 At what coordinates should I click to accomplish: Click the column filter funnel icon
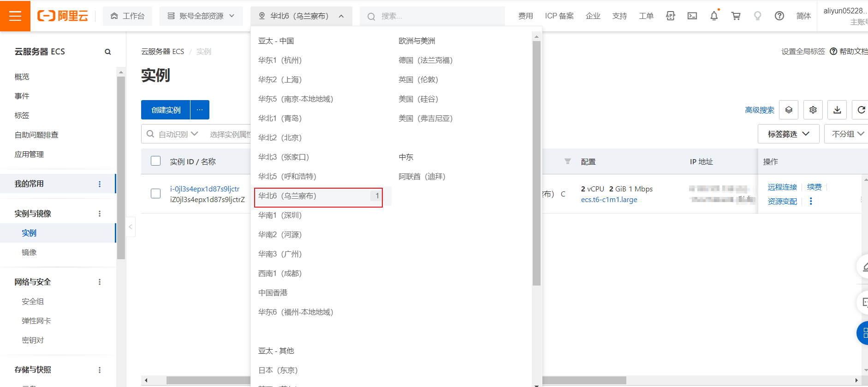pos(568,161)
